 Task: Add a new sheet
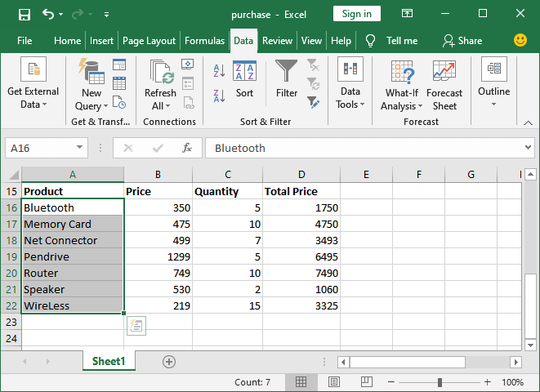[x=169, y=362]
